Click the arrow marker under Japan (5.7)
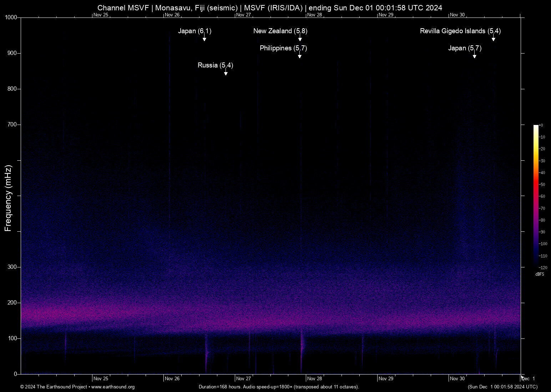The height and width of the screenshot is (392, 551). coord(475,55)
